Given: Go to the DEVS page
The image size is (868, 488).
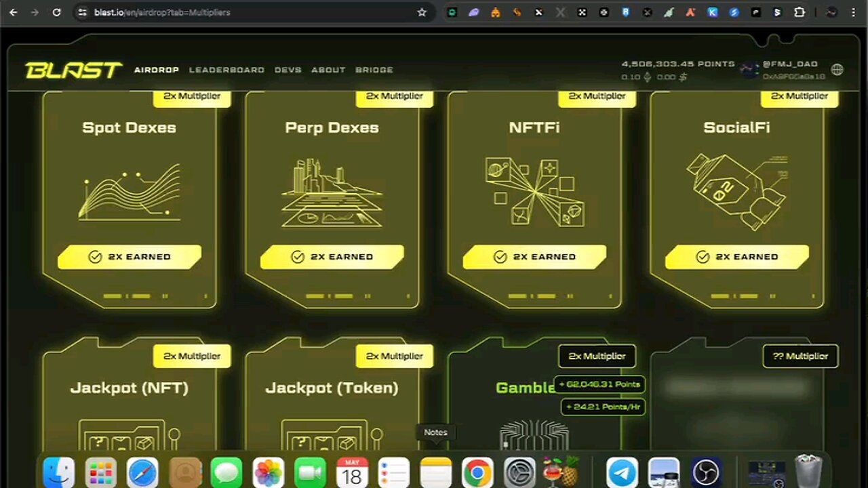Looking at the screenshot, I should click(x=288, y=70).
